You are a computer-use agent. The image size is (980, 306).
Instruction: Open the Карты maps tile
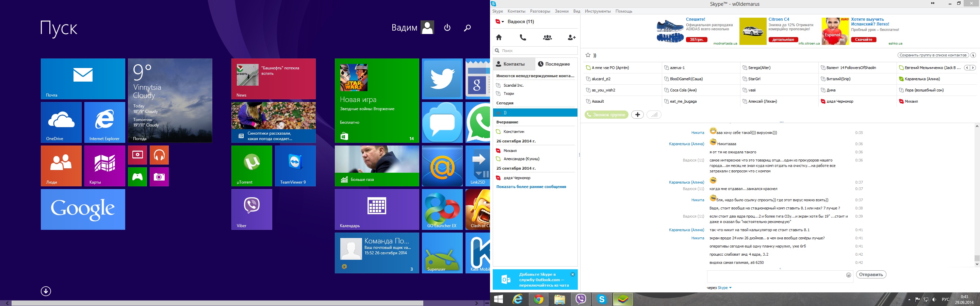pos(104,166)
